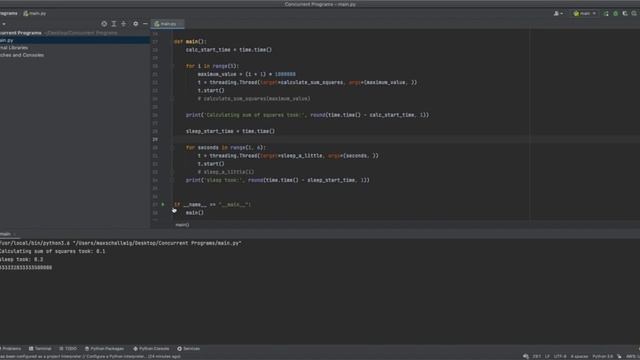Open the TODO tool window
Viewport: 640px width, 360px height.
(x=68, y=349)
